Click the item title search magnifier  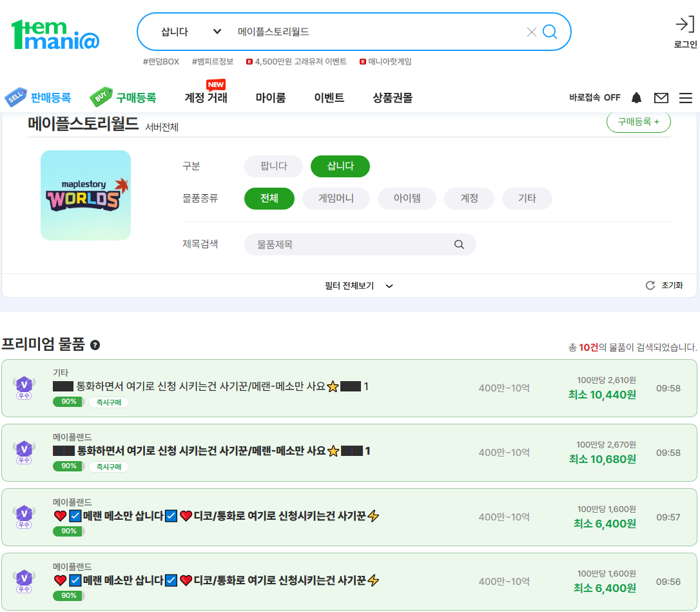pos(459,244)
